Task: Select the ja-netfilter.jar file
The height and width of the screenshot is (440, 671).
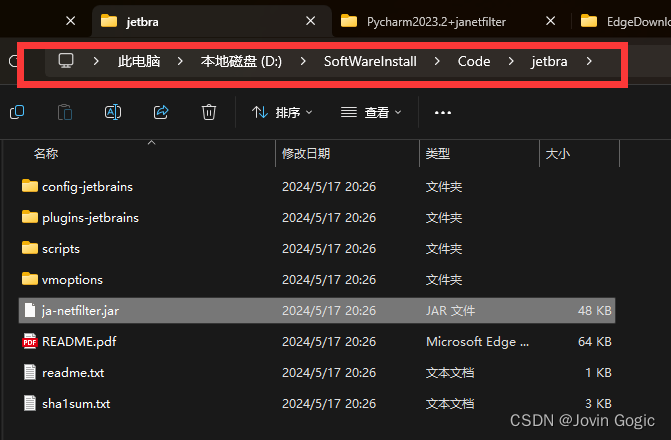Action: (317, 310)
